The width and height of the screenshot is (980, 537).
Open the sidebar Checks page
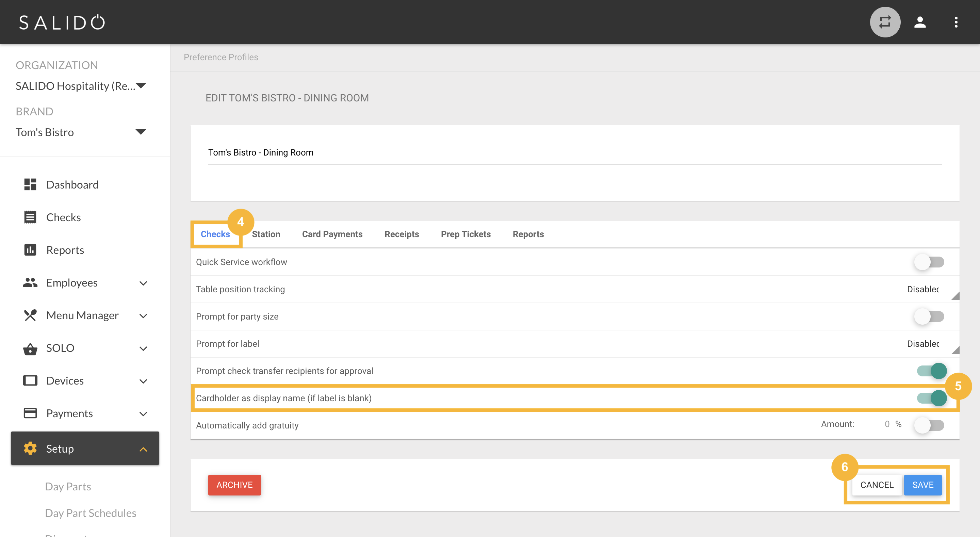tap(64, 217)
